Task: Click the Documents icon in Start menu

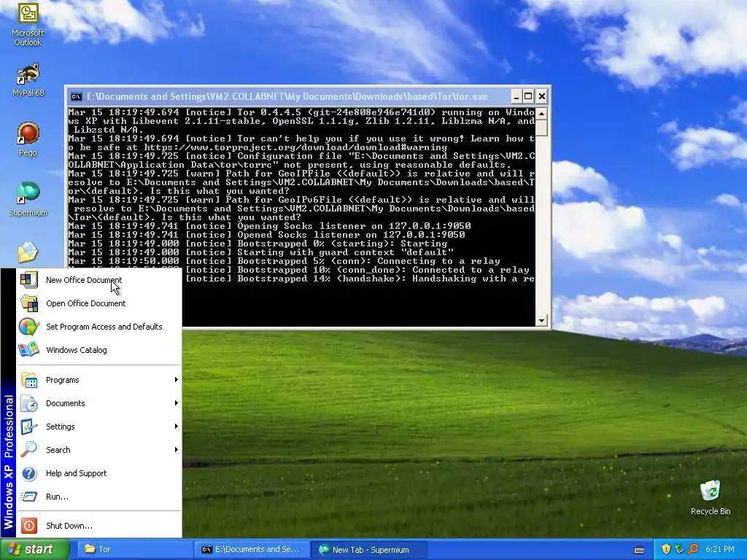Action: [x=29, y=403]
